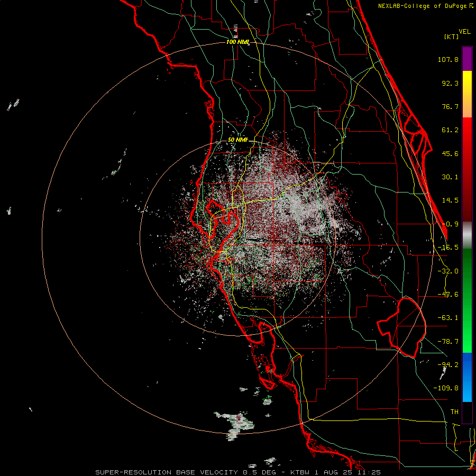Select the 14.5 legend value

450,200
